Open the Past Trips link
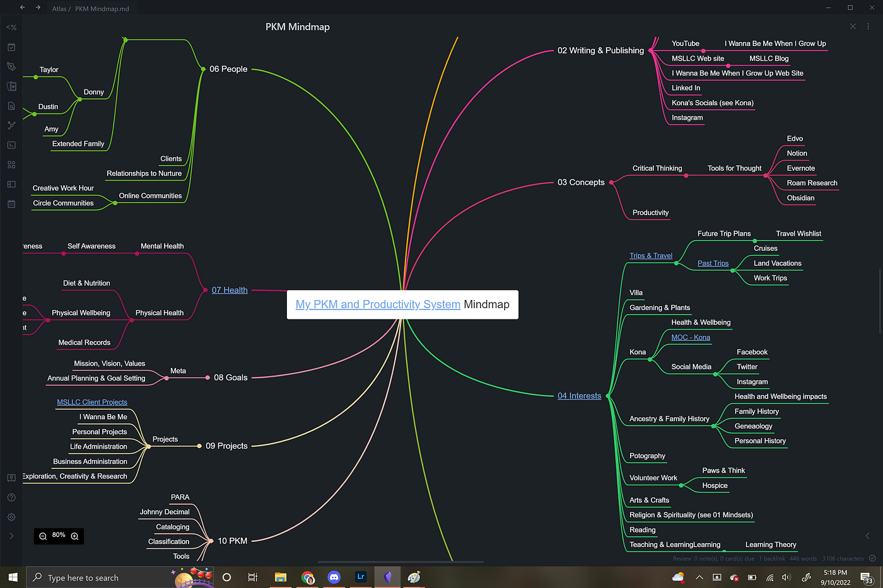The width and height of the screenshot is (883, 588). click(x=713, y=263)
